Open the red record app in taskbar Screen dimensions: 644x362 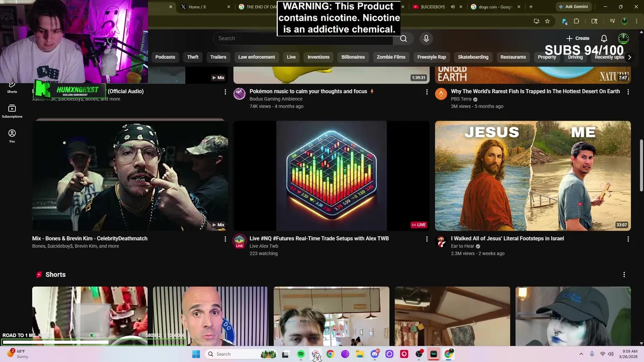coord(404,354)
